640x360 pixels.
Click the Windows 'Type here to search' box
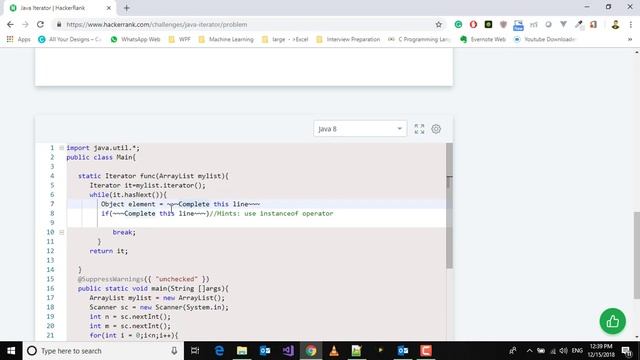(102, 351)
